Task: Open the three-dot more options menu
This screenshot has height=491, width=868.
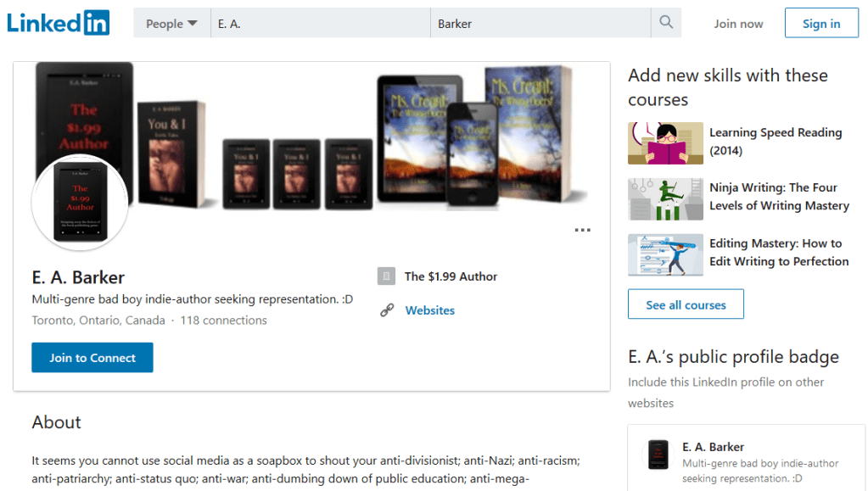Action: (x=582, y=230)
